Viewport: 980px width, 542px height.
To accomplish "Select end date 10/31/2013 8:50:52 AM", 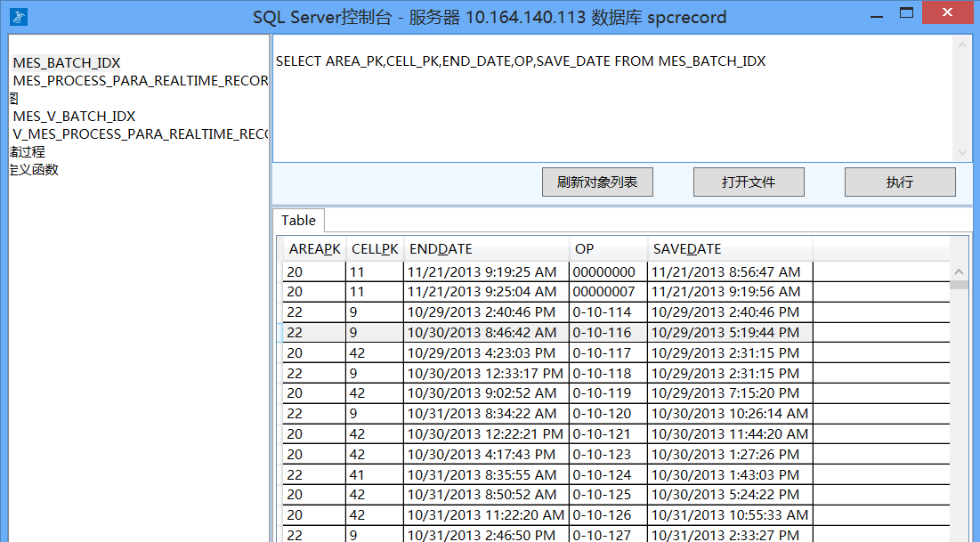I will 486,495.
